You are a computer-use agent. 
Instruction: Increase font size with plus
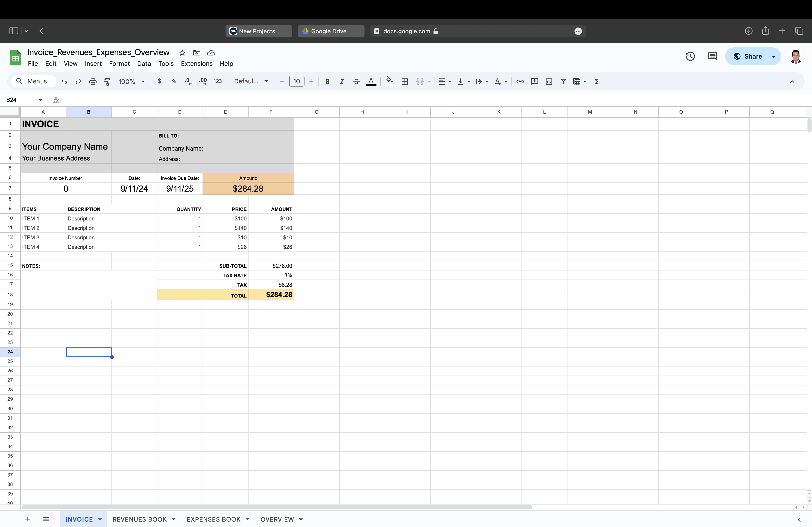click(311, 81)
